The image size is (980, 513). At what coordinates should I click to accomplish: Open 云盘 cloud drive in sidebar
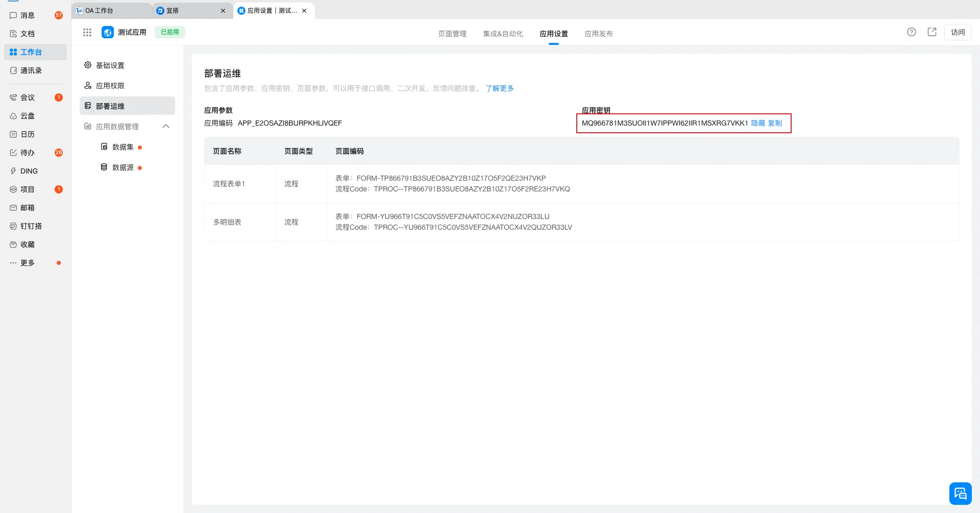click(x=28, y=116)
